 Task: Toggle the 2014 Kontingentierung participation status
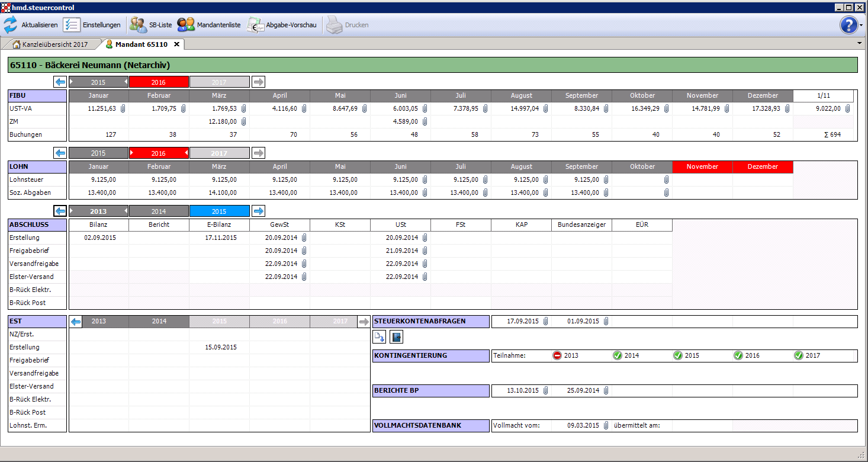(617, 355)
